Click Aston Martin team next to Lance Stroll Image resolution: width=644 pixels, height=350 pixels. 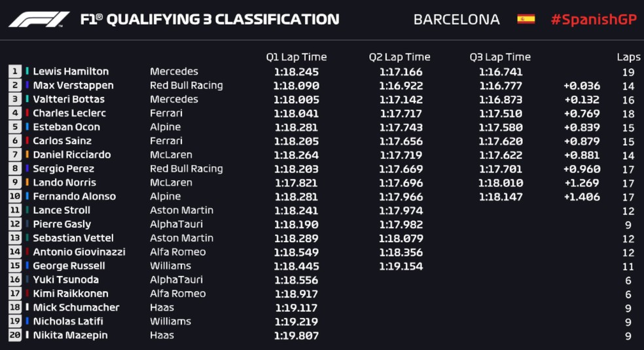pos(181,210)
